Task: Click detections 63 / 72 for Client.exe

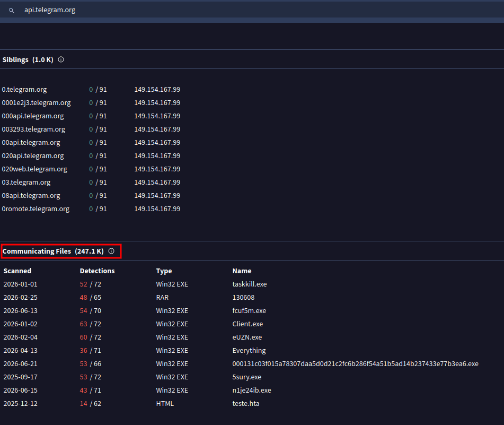Action: pyautogui.click(x=90, y=324)
